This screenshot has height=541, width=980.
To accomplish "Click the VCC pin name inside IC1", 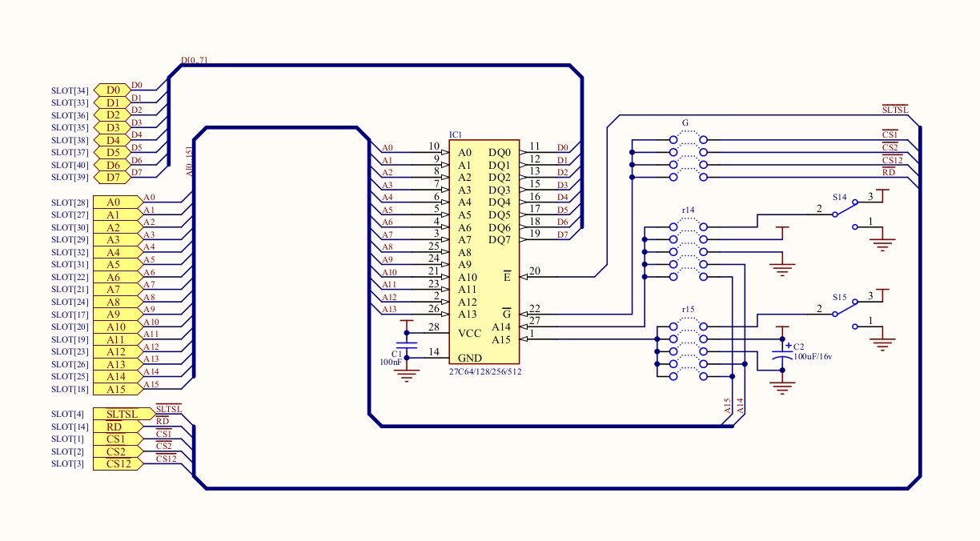I will (x=469, y=333).
